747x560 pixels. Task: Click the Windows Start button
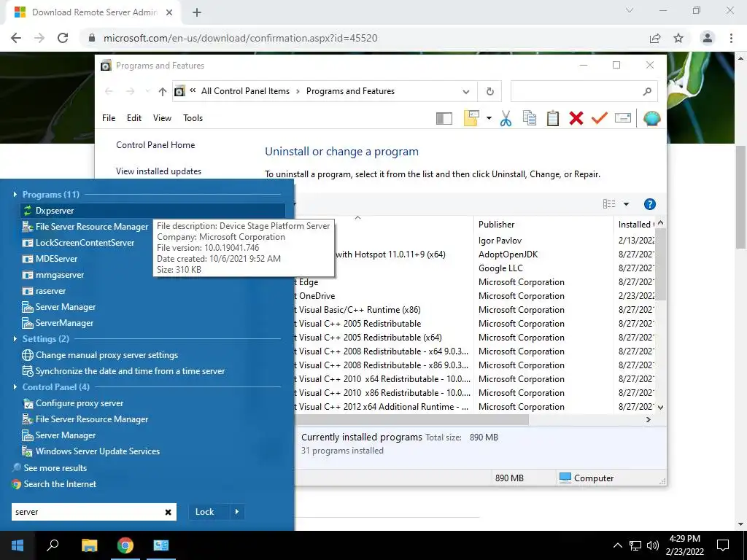[x=18, y=545]
